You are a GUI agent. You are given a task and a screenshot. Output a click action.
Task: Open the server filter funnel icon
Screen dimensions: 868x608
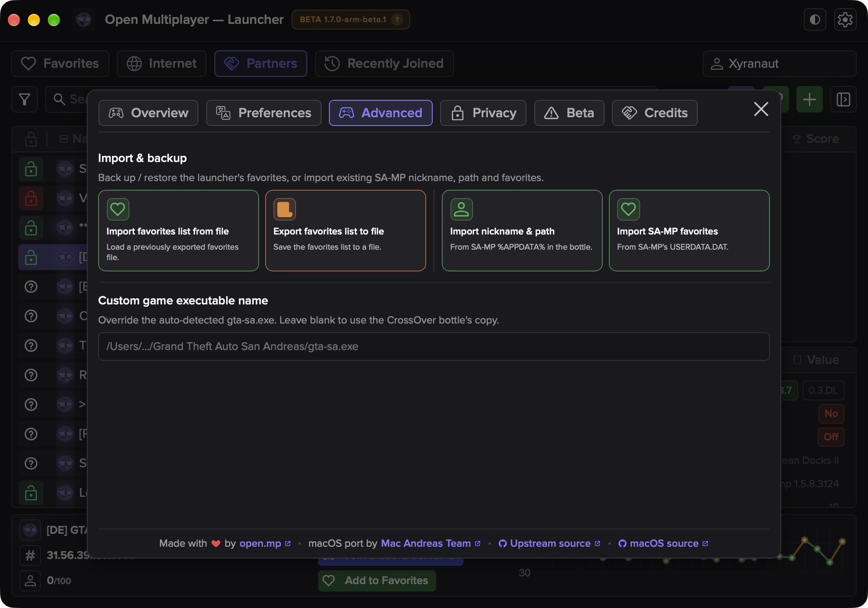pyautogui.click(x=24, y=99)
